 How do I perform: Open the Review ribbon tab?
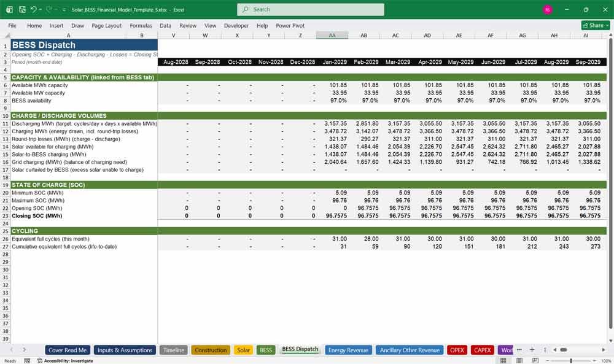188,25
